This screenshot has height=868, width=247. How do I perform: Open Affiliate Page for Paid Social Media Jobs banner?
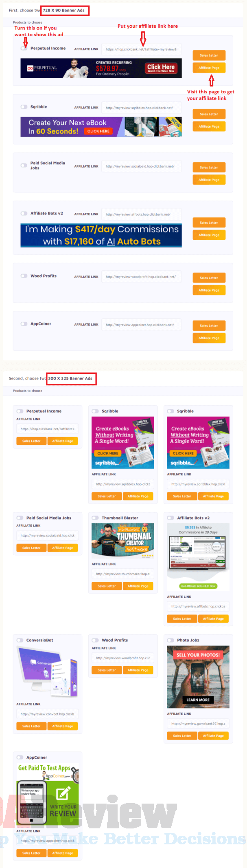click(x=209, y=180)
